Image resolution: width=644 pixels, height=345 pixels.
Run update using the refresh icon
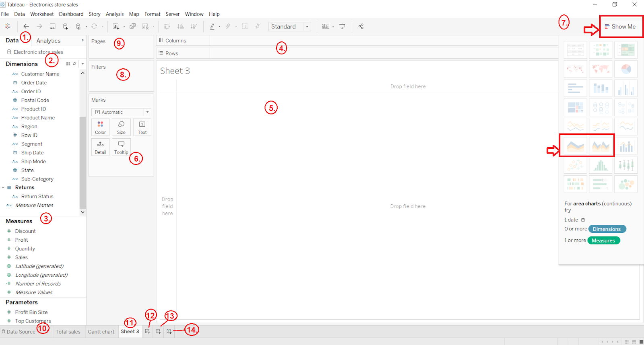click(94, 27)
